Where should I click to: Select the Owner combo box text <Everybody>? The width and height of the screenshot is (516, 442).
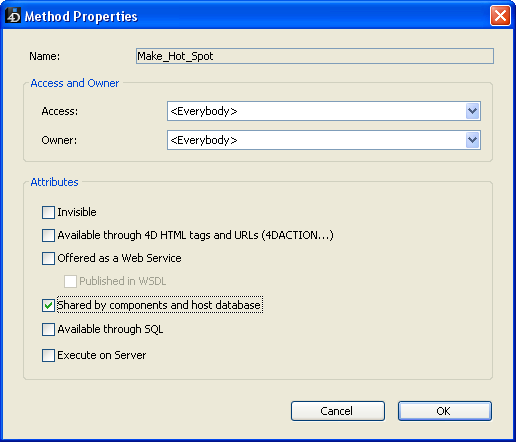click(x=204, y=140)
